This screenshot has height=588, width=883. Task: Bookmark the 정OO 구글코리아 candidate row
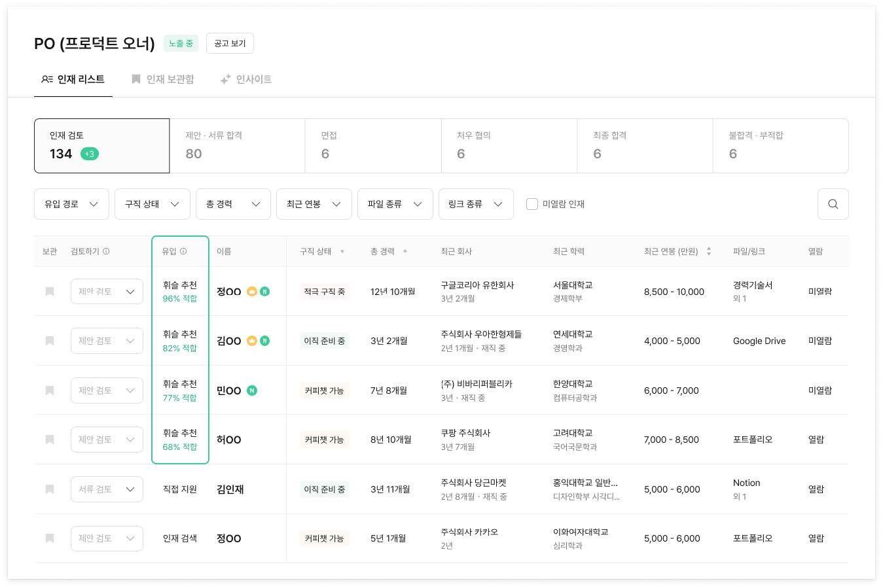pos(50,292)
